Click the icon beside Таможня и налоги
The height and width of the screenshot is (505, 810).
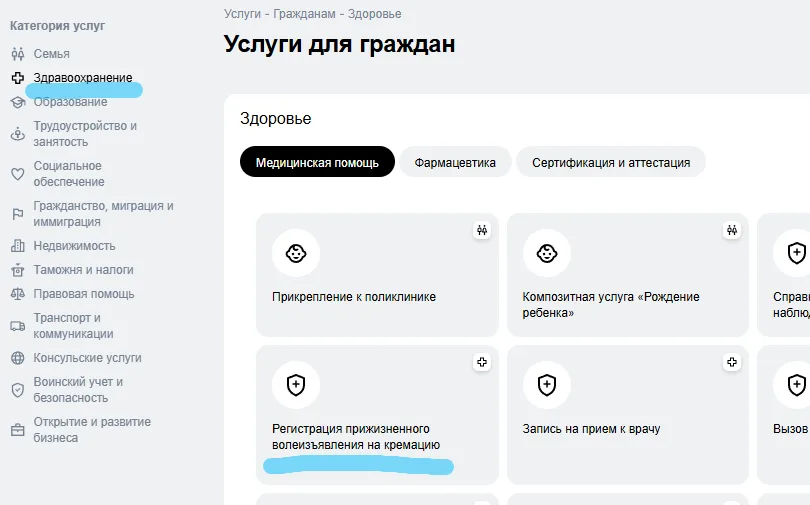18,270
